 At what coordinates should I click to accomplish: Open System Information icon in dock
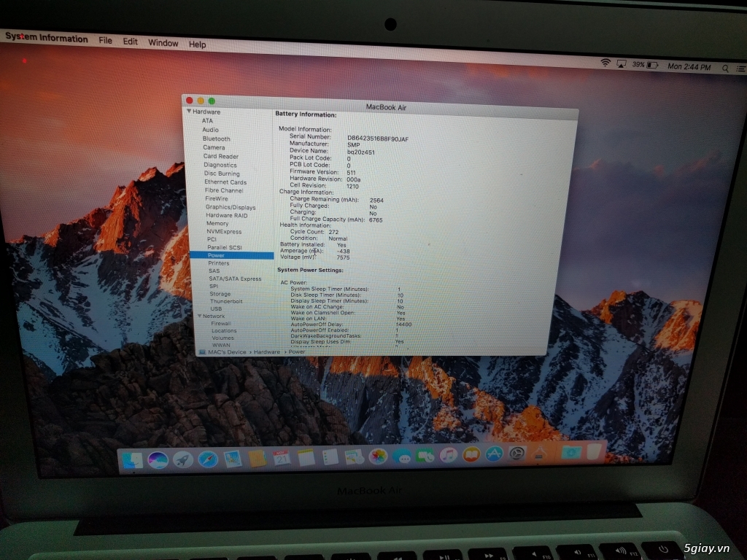coord(540,453)
